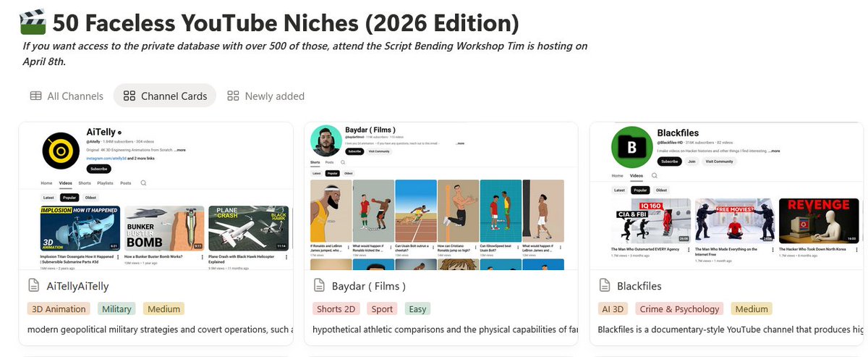Click the page icon next to Blackfiles title
Screen dimensions: 868x357
click(x=604, y=286)
